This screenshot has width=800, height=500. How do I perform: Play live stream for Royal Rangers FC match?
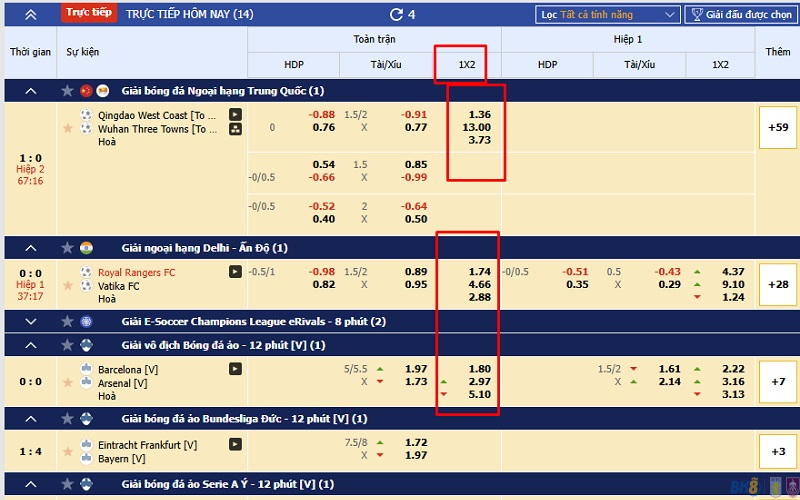(x=235, y=271)
